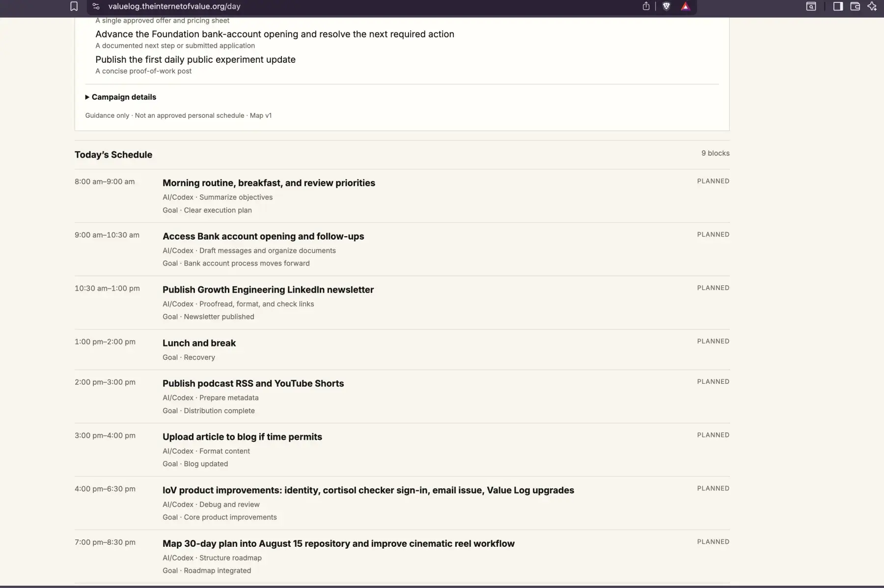Click the Brave Rewards triangle icon
884x588 pixels.
tap(686, 6)
